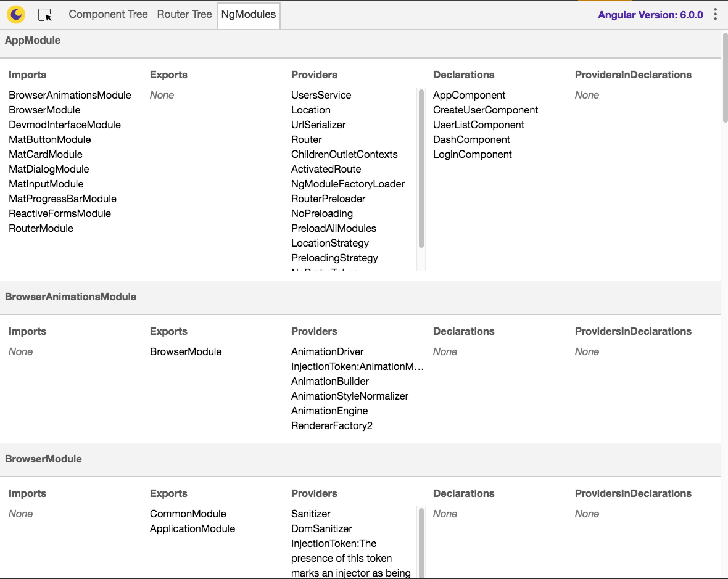This screenshot has height=579, width=728.
Task: Click the AppModule section header
Action: [x=33, y=40]
